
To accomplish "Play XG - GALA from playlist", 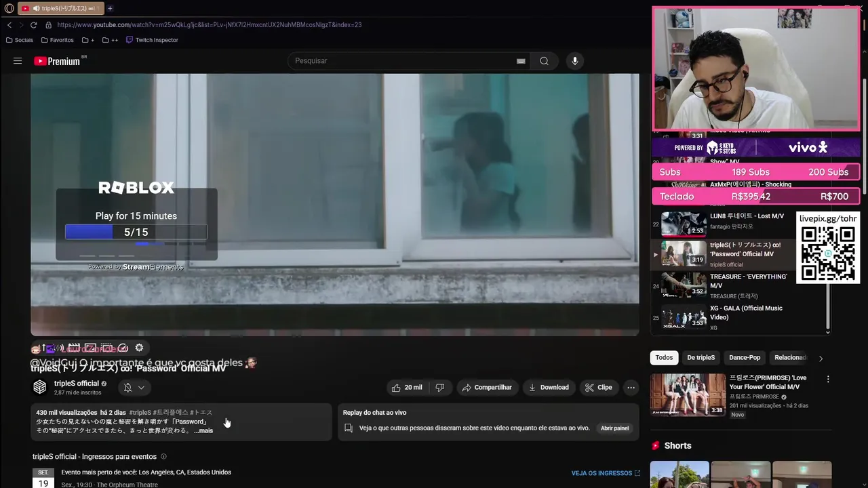I will tap(739, 318).
